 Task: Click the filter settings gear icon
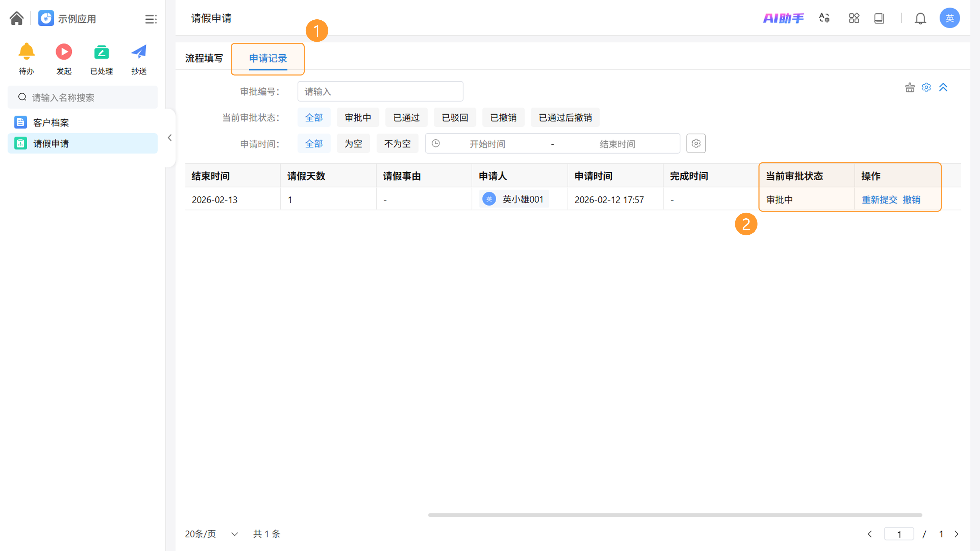tap(926, 87)
